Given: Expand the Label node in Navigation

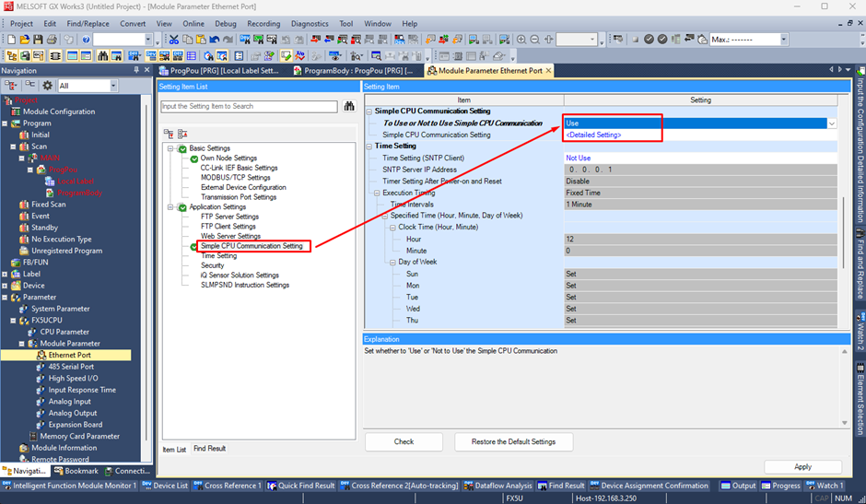Looking at the screenshot, I should coord(5,274).
